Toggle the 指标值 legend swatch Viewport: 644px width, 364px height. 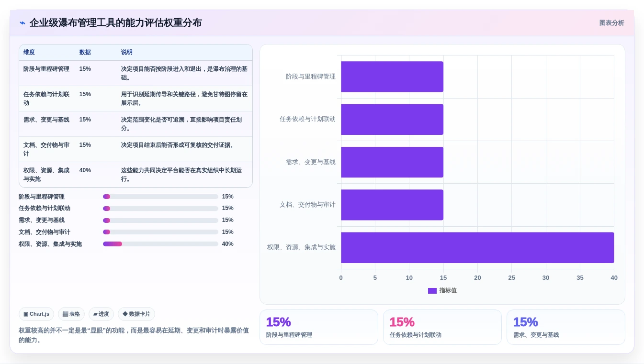(x=432, y=291)
